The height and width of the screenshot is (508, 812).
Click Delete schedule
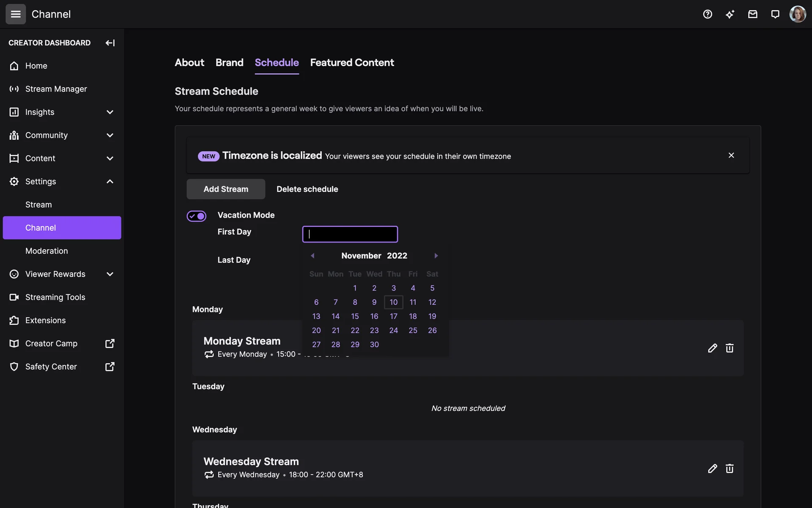[307, 189]
